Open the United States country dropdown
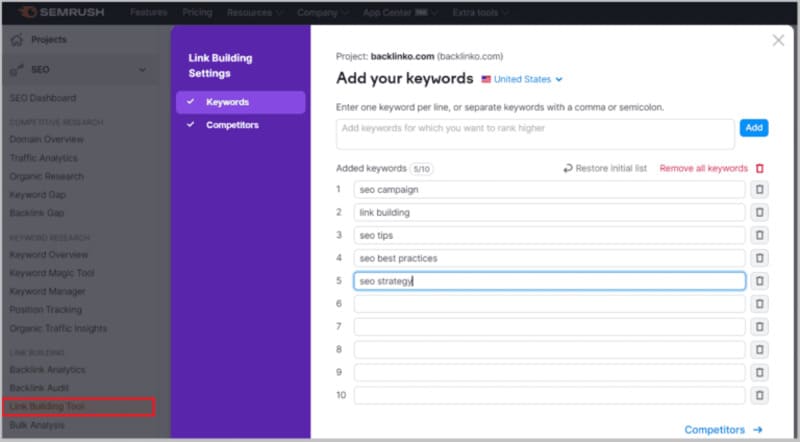The height and width of the screenshot is (442, 800). (x=523, y=79)
